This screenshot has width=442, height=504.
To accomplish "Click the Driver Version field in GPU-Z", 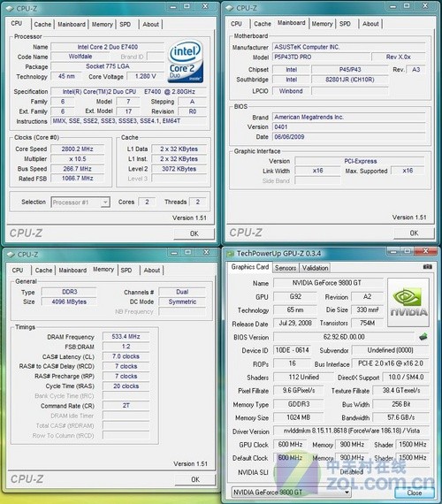I will pos(351,431).
